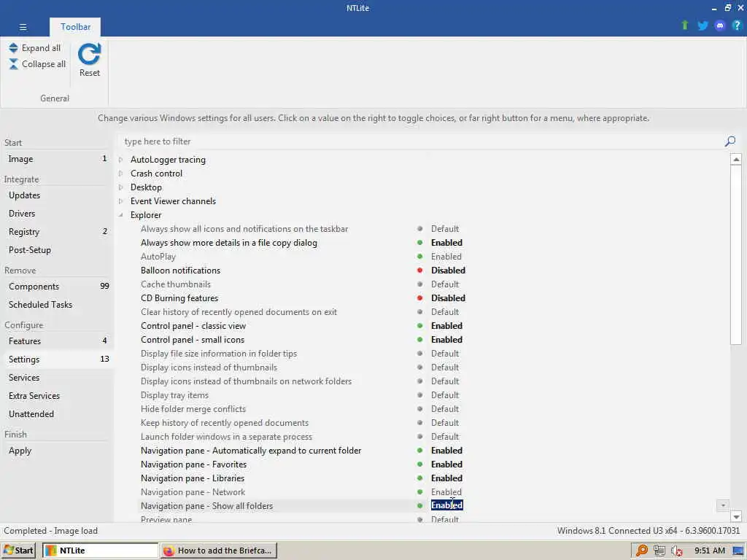Open the Features page

click(57, 341)
